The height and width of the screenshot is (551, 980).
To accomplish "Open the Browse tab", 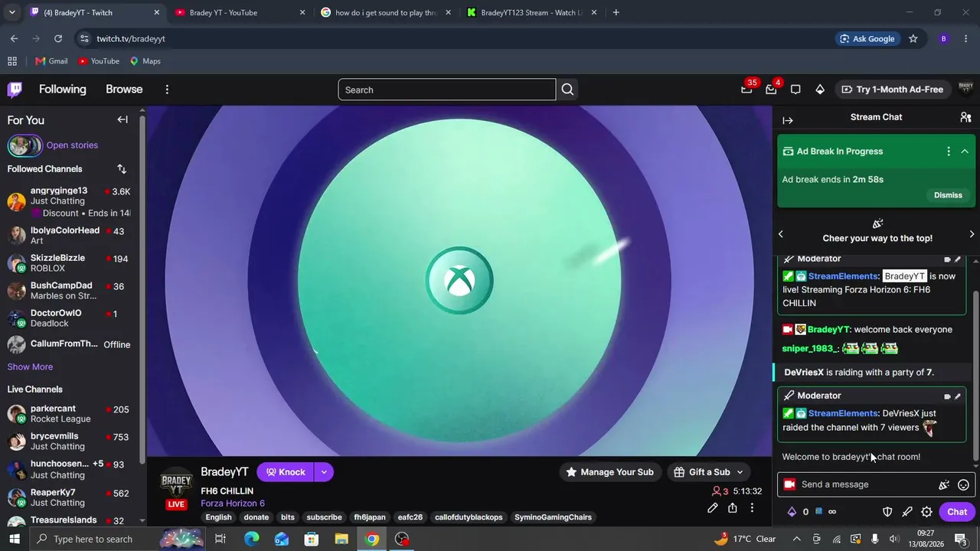I will click(124, 90).
